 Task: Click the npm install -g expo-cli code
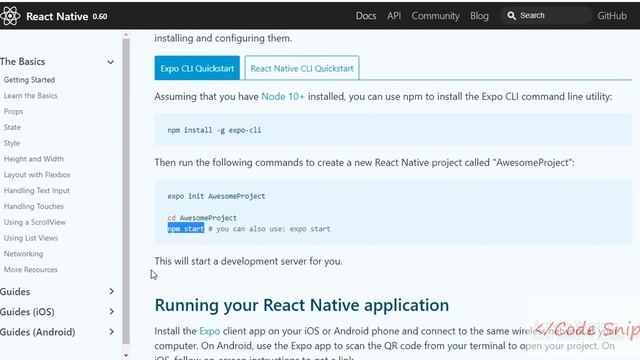(214, 130)
